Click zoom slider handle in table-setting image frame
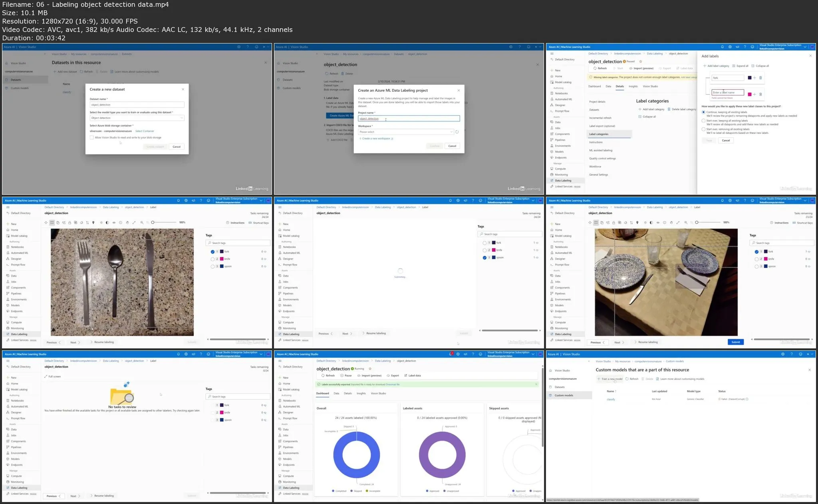The image size is (818, 504). coord(697,222)
